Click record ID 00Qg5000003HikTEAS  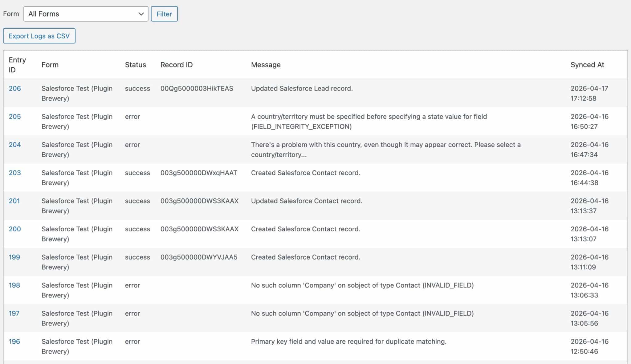[197, 89]
